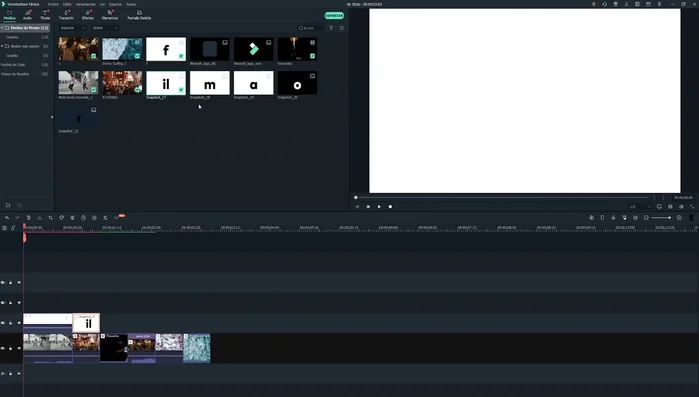Toggle visibility eye on the main video track

(19, 348)
